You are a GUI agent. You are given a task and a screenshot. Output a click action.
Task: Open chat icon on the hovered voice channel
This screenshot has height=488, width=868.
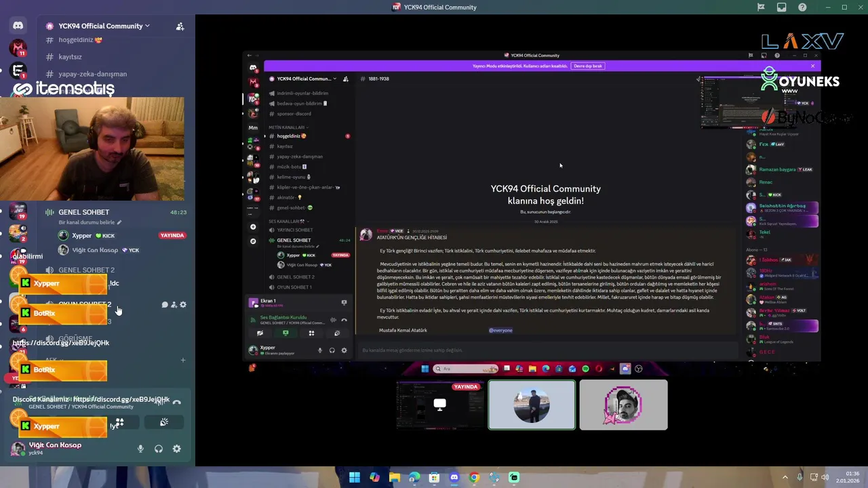click(165, 305)
